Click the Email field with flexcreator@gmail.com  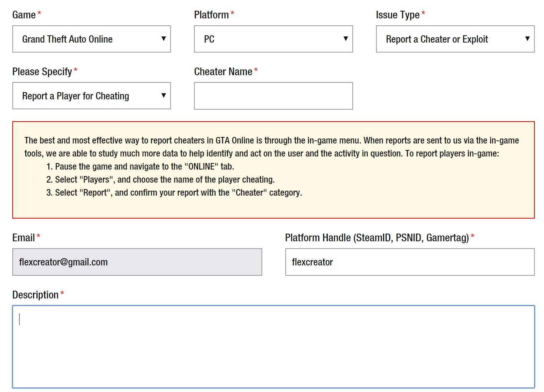(x=137, y=262)
